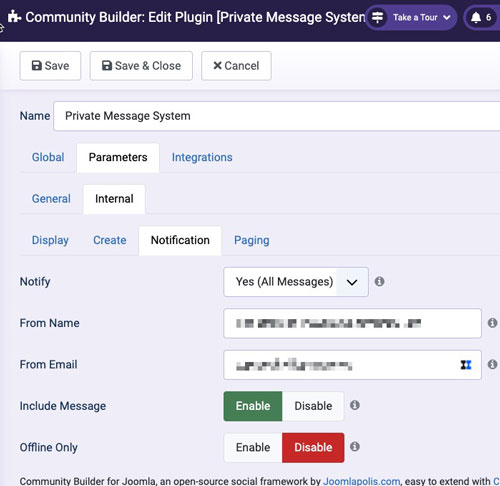Switch to the Integrations tab

click(x=202, y=157)
